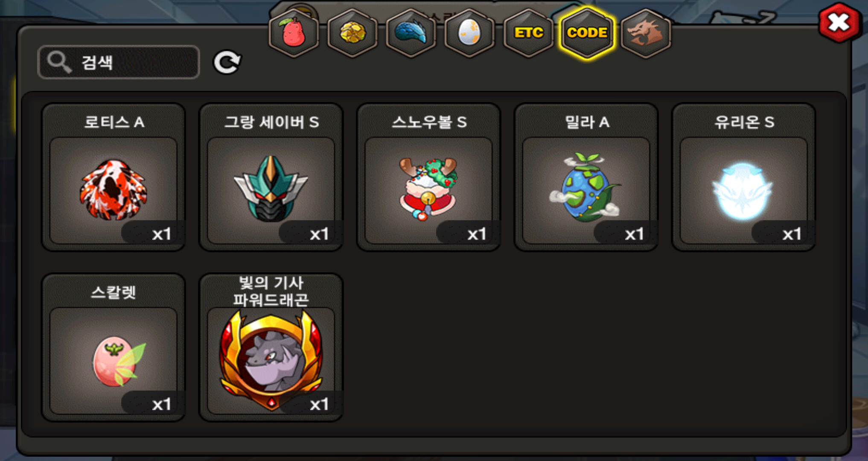Click the refresh arrow icon

point(227,62)
